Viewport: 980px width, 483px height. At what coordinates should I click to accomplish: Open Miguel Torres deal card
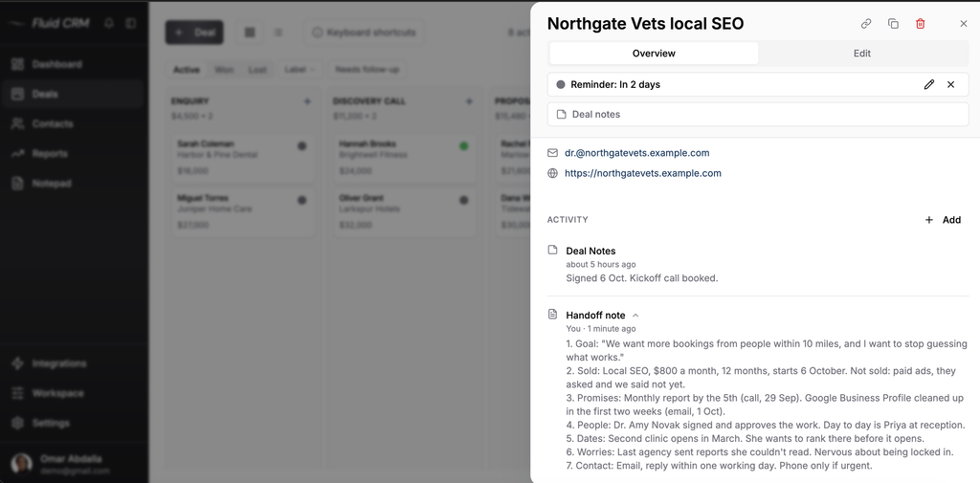(x=243, y=211)
